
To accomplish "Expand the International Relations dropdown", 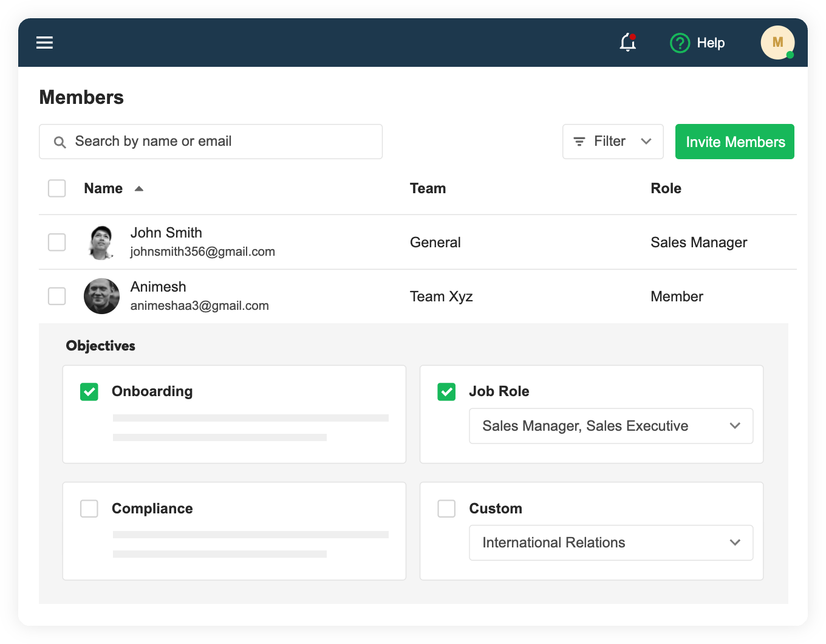I will click(x=611, y=543).
